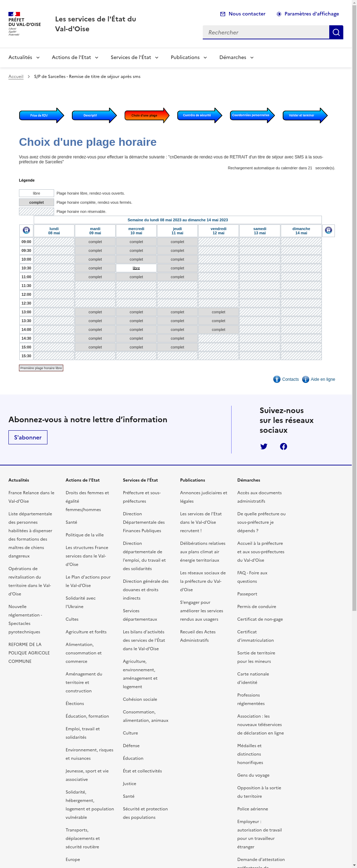Click the Rechercher search field
The image size is (357, 868).
tap(266, 32)
